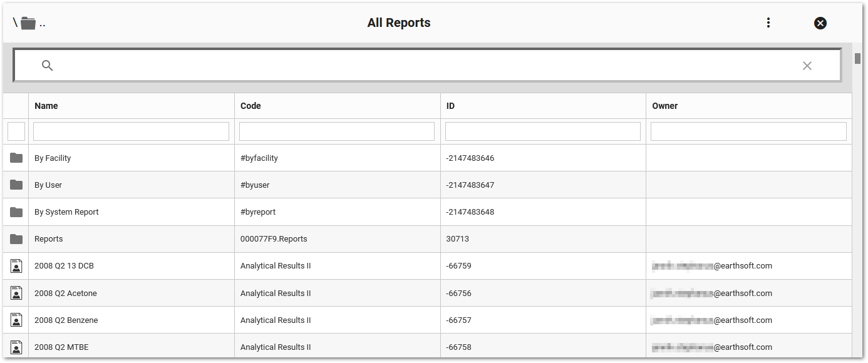Click the folder icon beside By User
Screen dimensions: 868x363
pyautogui.click(x=16, y=185)
